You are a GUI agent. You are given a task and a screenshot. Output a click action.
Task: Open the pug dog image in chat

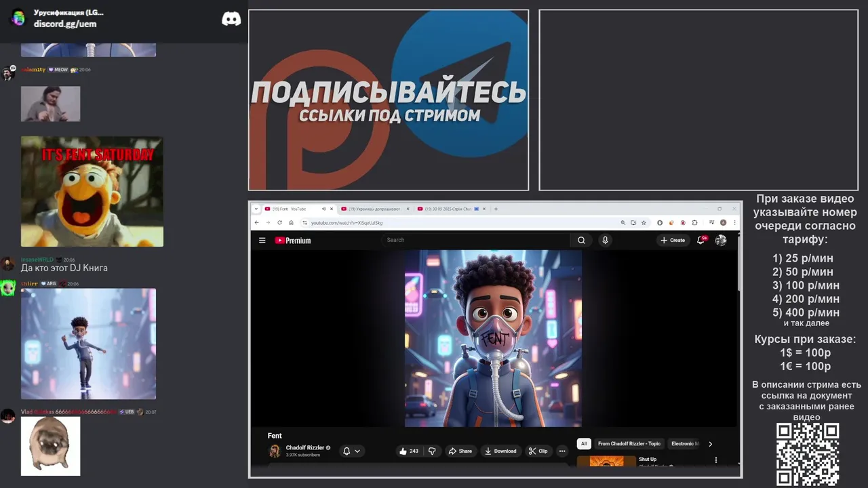point(50,446)
